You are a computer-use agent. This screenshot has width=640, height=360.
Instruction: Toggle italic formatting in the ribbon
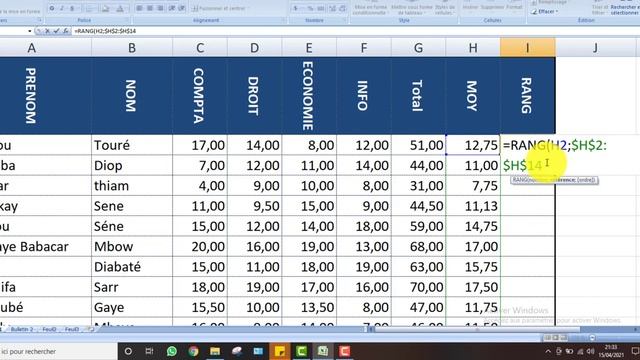tap(62, 8)
